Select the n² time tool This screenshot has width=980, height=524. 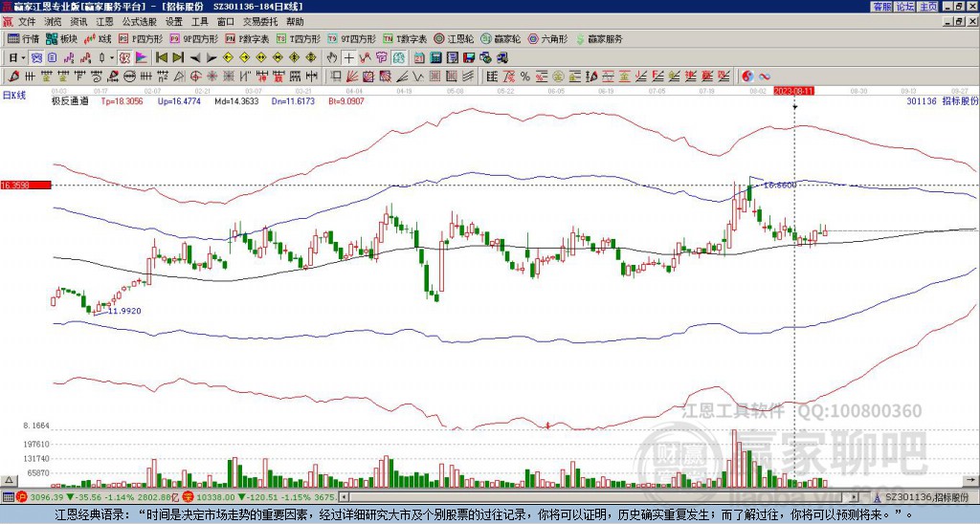[x=163, y=76]
